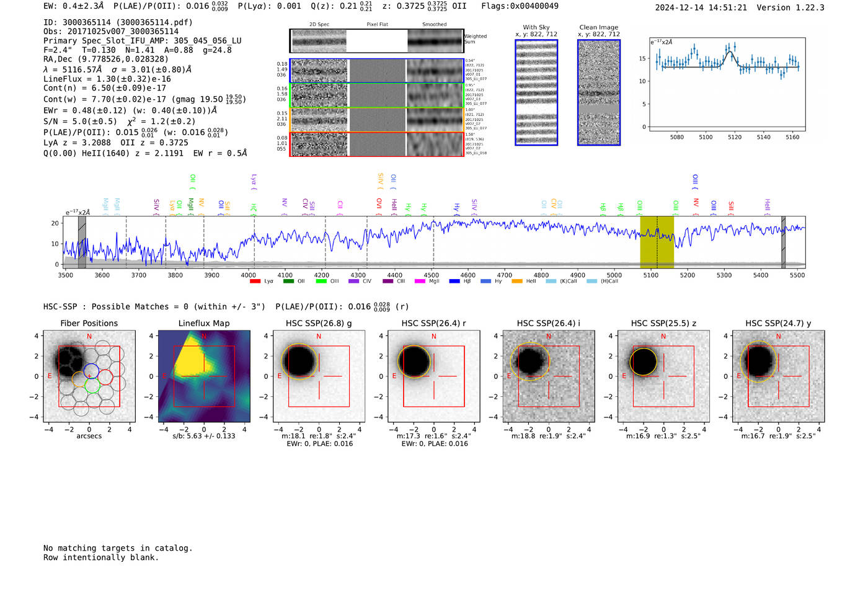The image size is (868, 591).
Task: Select the red-bordered 2D spectrum row
Action: (x=376, y=144)
